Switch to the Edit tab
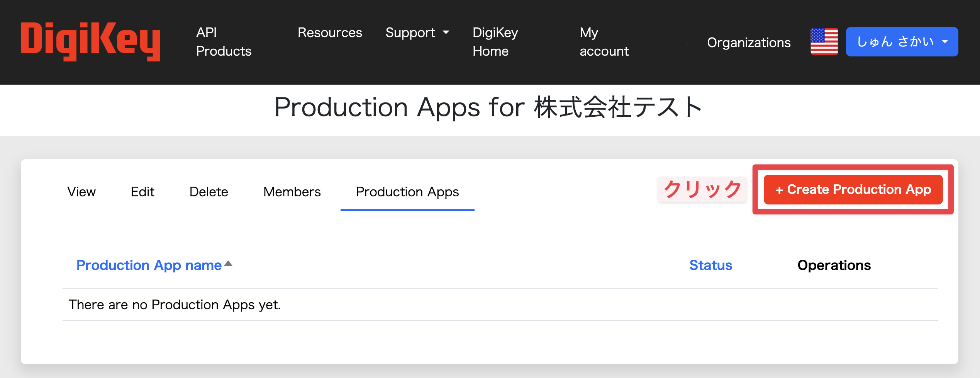The image size is (980, 378). click(x=142, y=192)
